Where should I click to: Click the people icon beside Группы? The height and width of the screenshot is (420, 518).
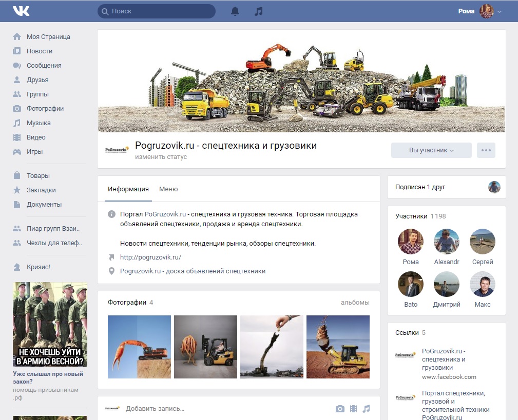17,94
